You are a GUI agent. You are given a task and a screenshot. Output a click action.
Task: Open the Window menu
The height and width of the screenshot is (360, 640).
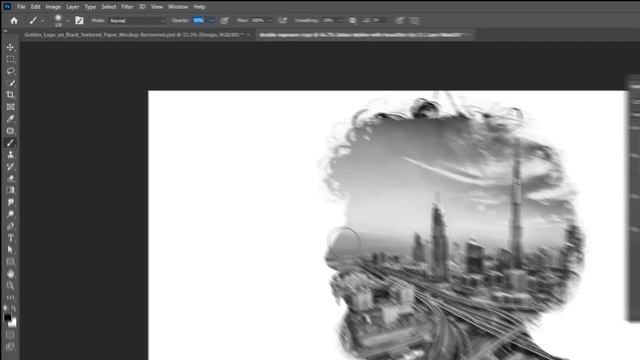click(178, 7)
